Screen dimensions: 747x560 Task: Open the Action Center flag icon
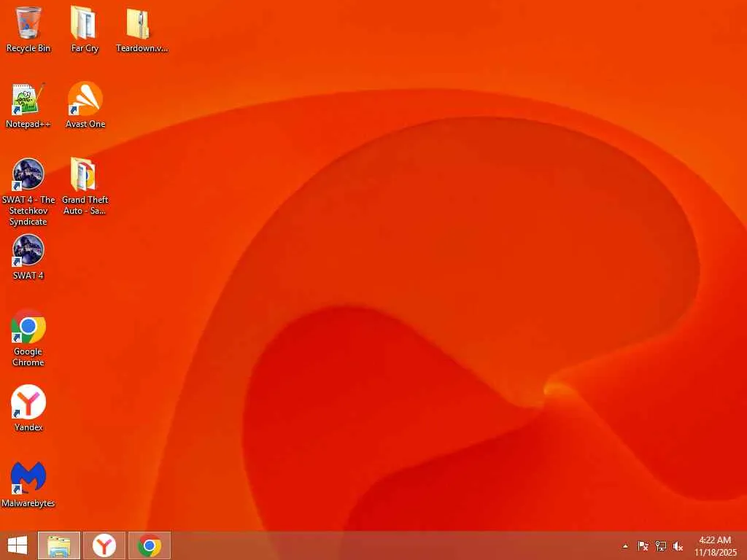point(643,546)
